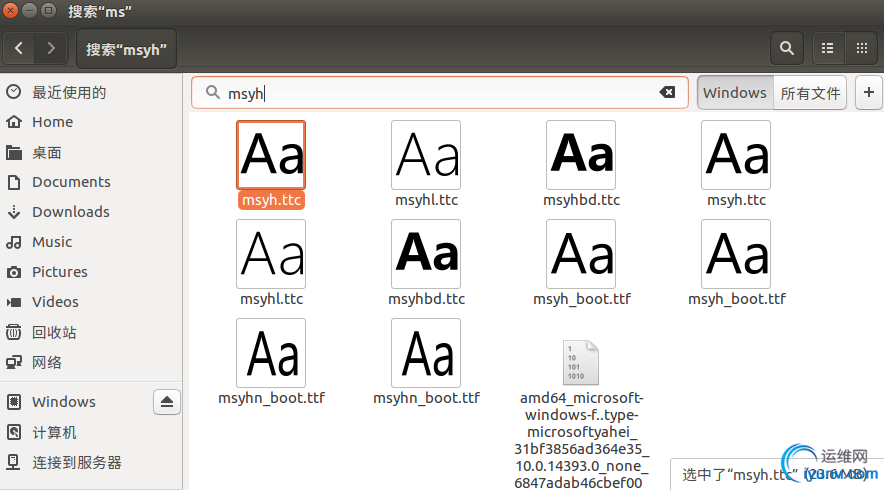Search in 所有文件 instead
This screenshot has height=490, width=884.
tap(810, 92)
